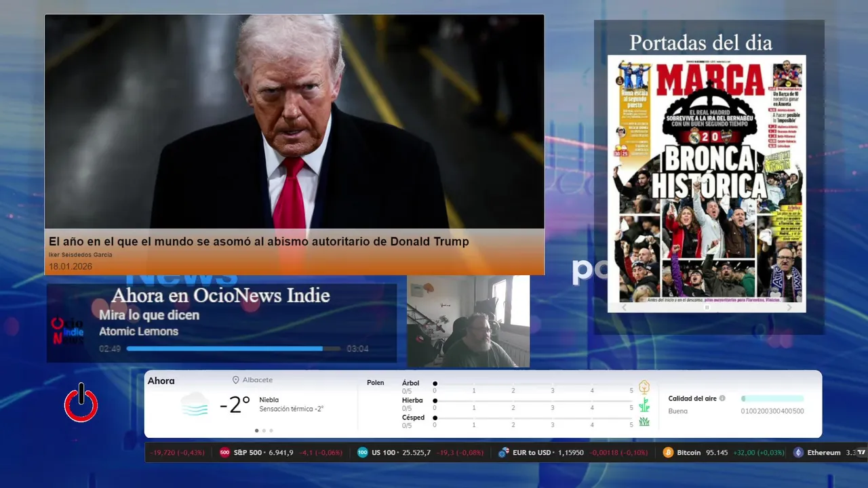Click the Ethereum logo in the ticker
The width and height of the screenshot is (868, 488).
point(798,453)
